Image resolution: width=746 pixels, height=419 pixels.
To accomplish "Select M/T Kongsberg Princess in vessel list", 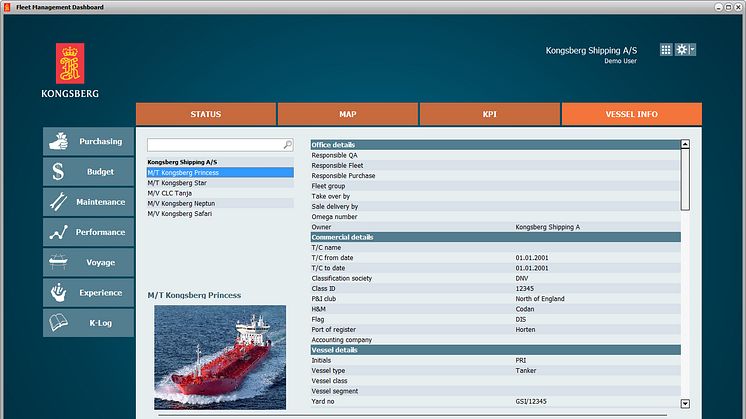I will 220,173.
